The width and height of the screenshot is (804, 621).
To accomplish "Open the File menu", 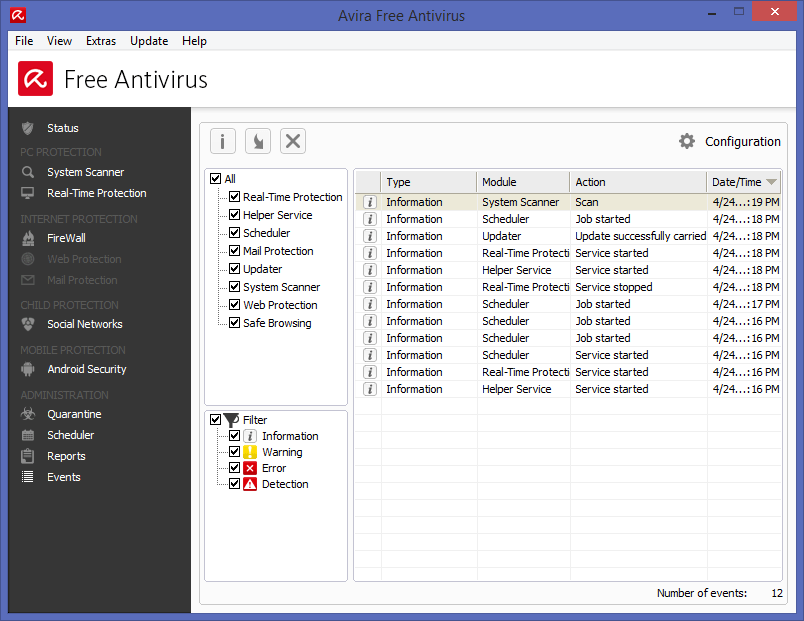I will 24,41.
